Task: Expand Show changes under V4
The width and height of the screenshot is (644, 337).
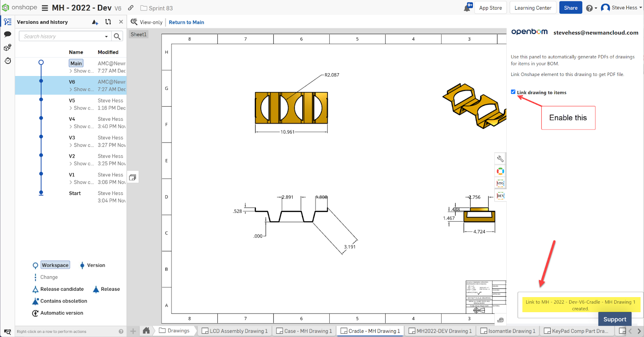Action: point(81,126)
